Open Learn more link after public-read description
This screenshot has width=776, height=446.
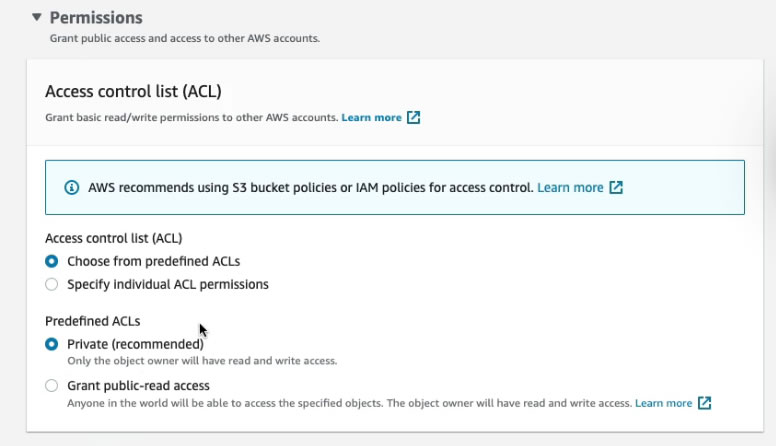tap(663, 403)
